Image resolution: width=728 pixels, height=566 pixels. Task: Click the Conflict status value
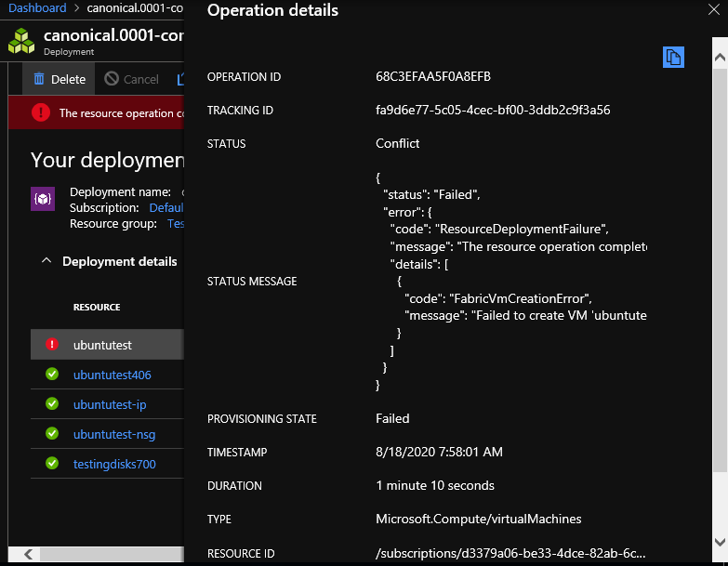click(x=397, y=143)
